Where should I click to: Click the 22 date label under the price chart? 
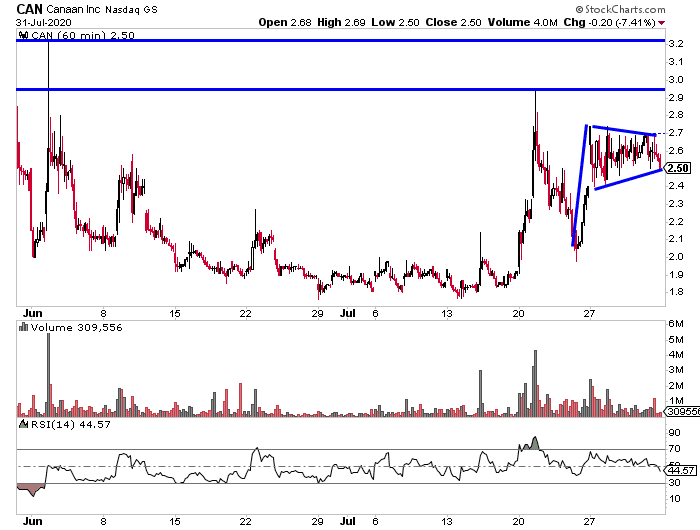245,314
